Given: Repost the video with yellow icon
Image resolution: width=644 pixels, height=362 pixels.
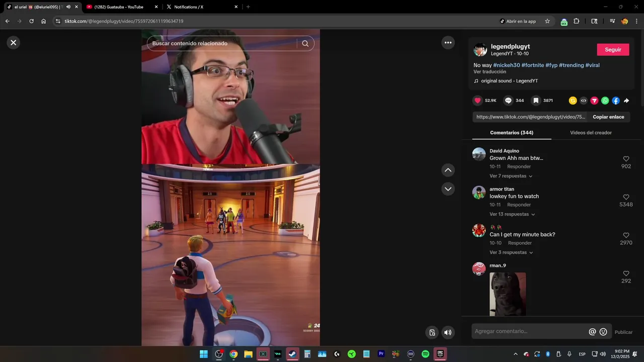Looking at the screenshot, I should point(573,101).
